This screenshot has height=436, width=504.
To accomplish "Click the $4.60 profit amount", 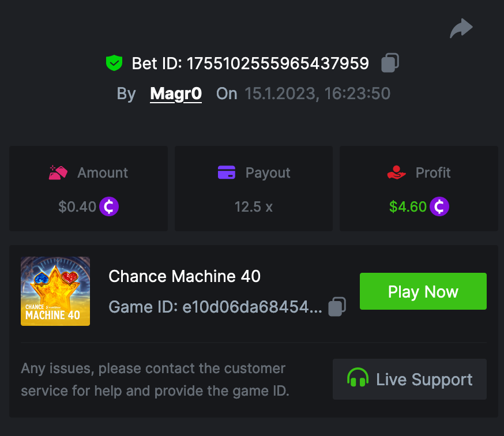I will point(408,206).
